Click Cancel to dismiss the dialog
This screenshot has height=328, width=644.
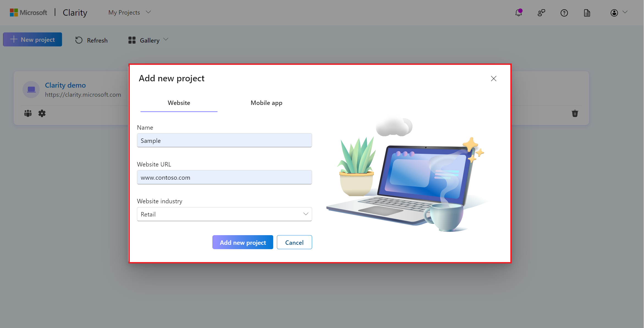pyautogui.click(x=294, y=242)
